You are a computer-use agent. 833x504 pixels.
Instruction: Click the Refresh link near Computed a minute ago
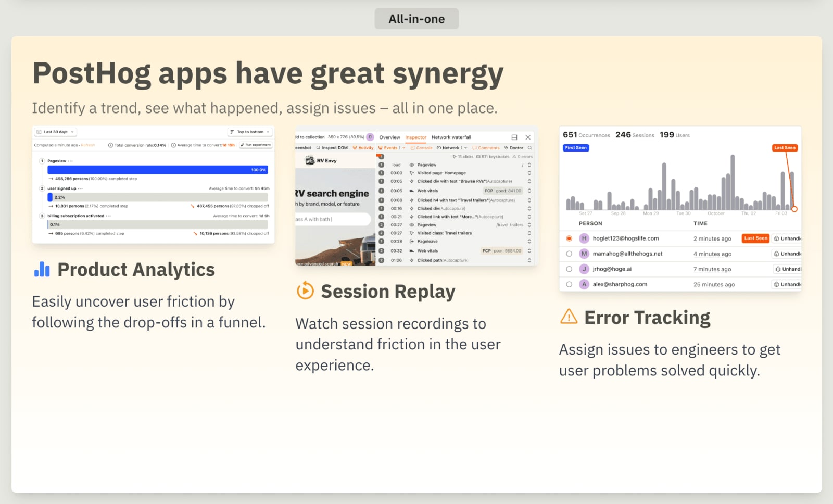(88, 145)
